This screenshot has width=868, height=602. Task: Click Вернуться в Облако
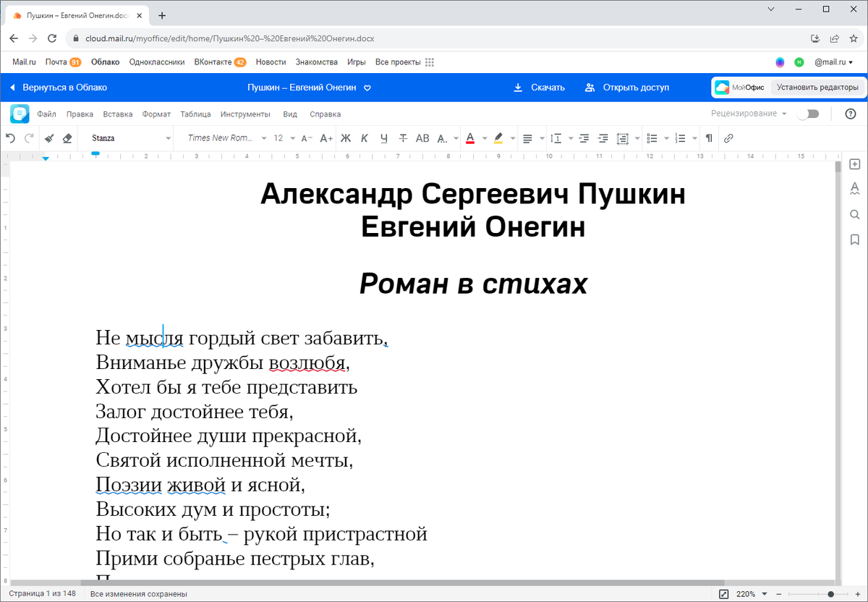tap(58, 88)
